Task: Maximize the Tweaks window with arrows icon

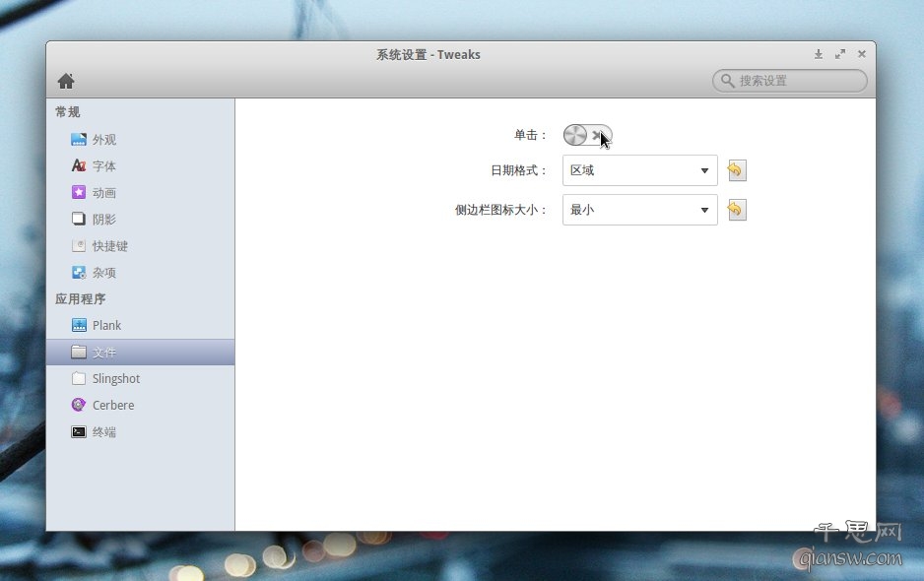Action: pos(840,54)
